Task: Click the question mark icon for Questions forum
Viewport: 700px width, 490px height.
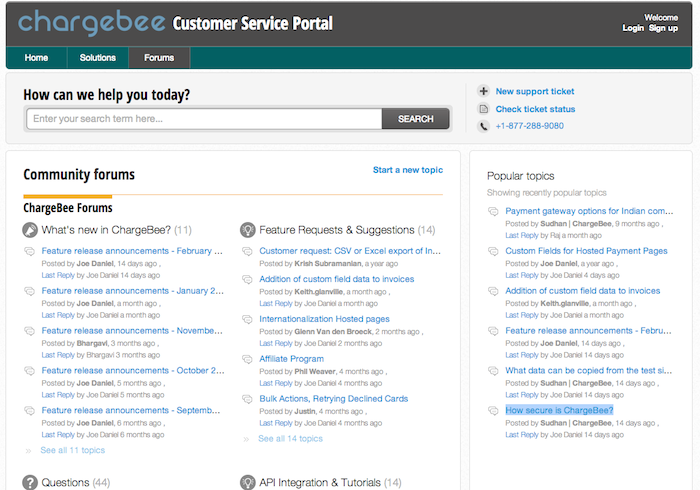Action: tap(30, 482)
